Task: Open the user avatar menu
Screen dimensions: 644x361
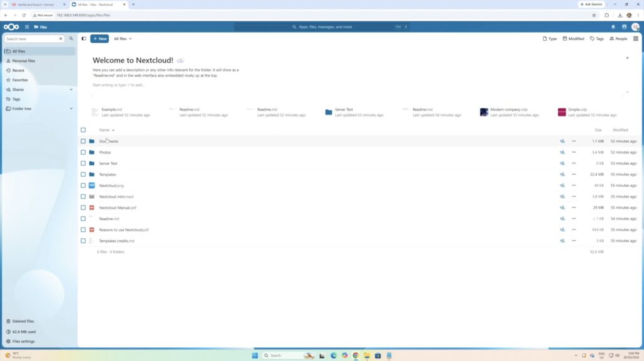Action: pos(635,26)
